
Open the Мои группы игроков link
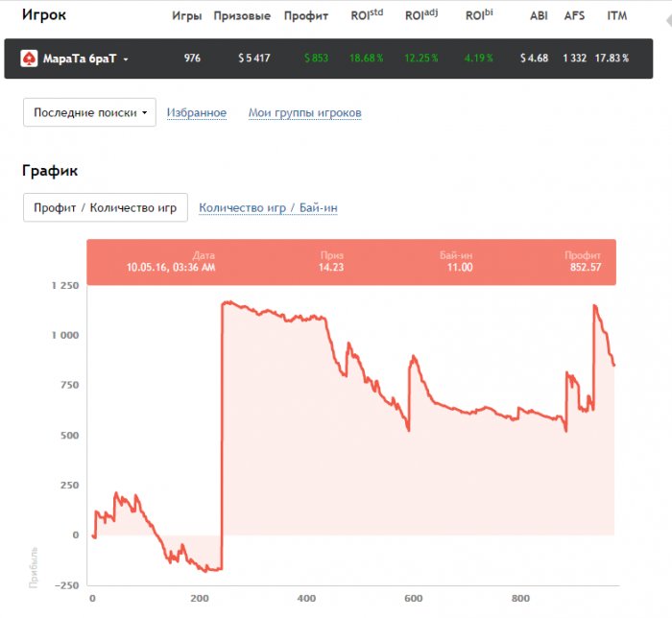click(304, 113)
